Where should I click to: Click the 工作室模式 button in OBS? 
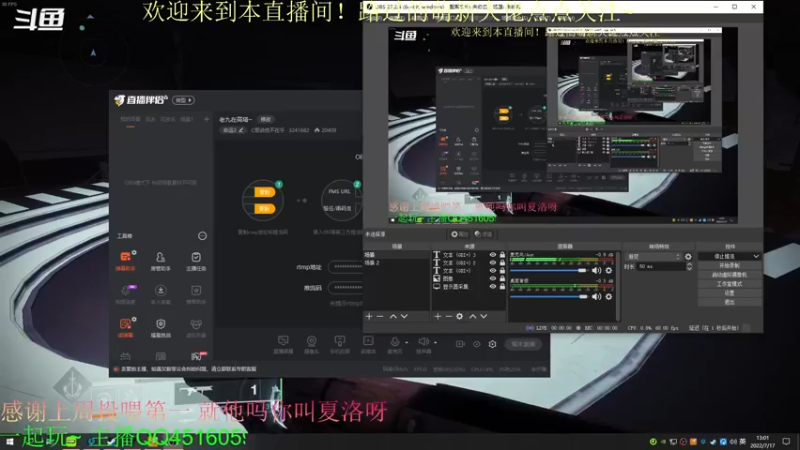[730, 284]
